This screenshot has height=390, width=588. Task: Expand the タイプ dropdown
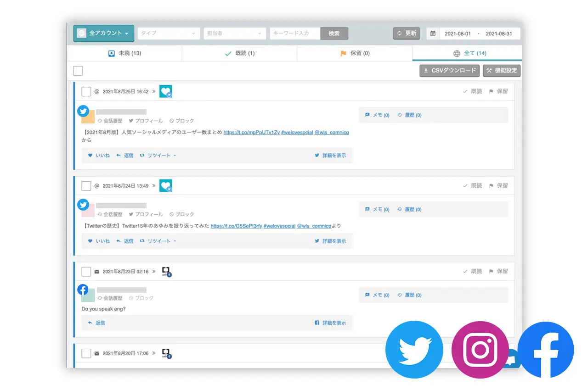point(169,33)
